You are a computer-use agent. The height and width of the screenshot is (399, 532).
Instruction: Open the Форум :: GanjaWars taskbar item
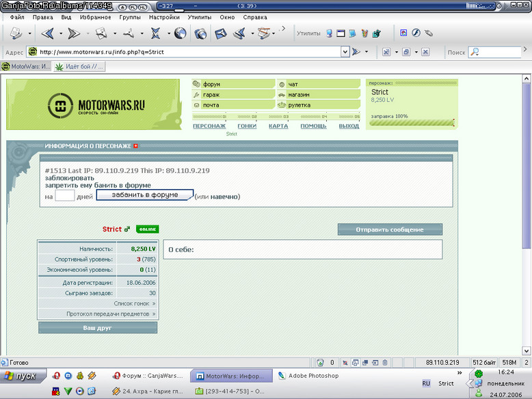[x=148, y=376]
